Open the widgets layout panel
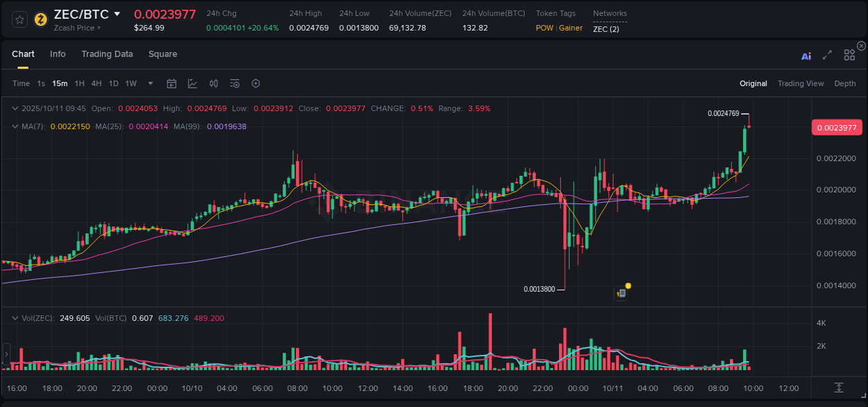Screen dimensions: 868x407 click(849, 55)
